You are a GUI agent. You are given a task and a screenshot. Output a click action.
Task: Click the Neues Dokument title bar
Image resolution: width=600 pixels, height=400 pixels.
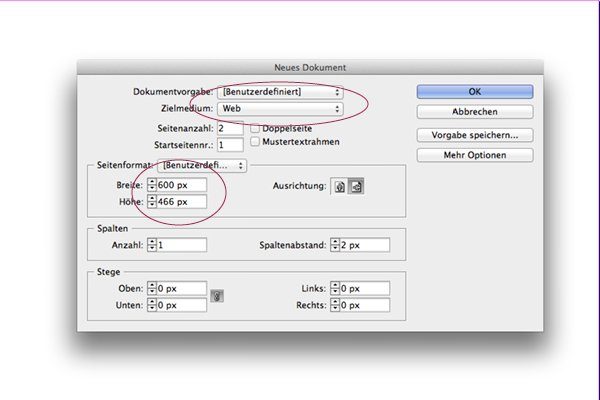310,67
